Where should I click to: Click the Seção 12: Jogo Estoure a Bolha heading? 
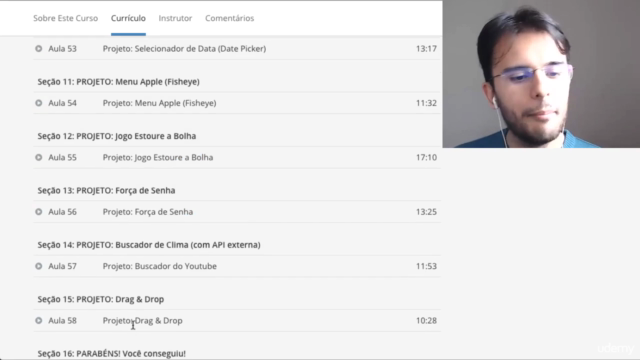(x=117, y=136)
